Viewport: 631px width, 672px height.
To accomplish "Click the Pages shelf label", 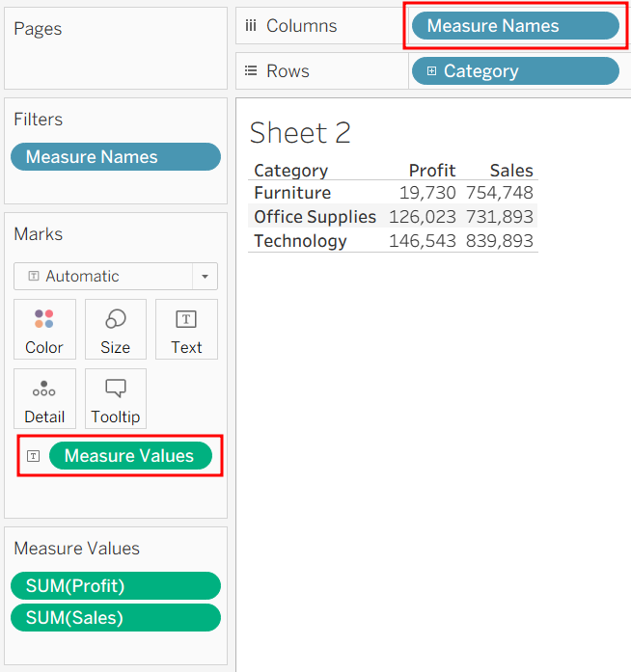I will coord(38,29).
